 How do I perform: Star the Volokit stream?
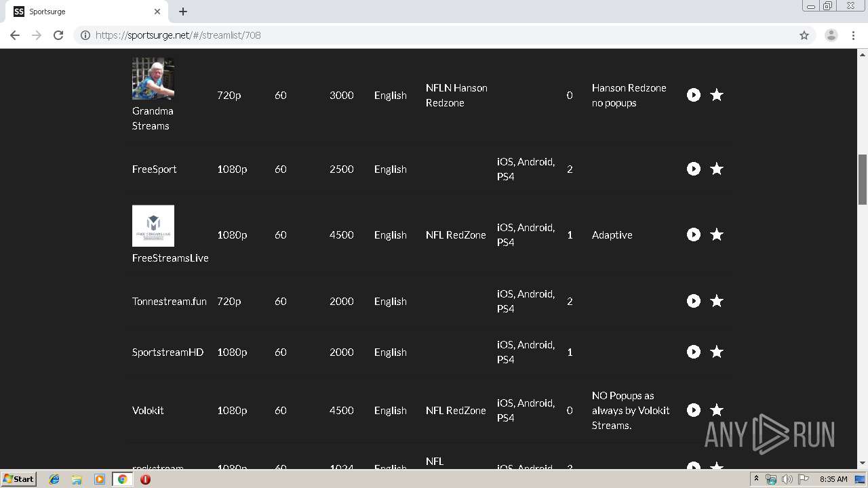pos(717,410)
